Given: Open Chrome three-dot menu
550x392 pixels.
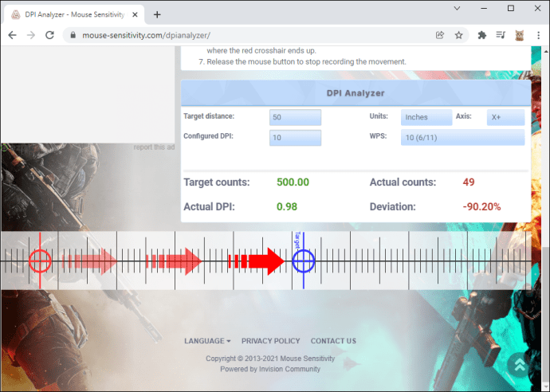Looking at the screenshot, I should click(x=538, y=35).
